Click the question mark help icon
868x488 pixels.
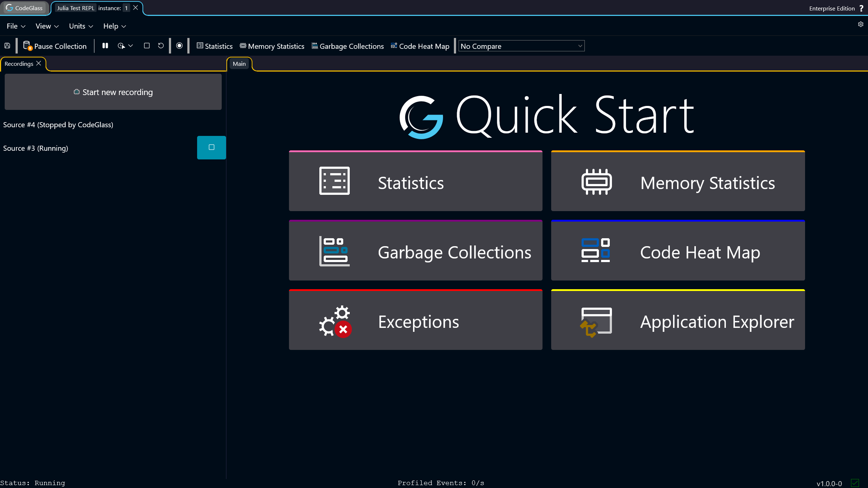[861, 8]
